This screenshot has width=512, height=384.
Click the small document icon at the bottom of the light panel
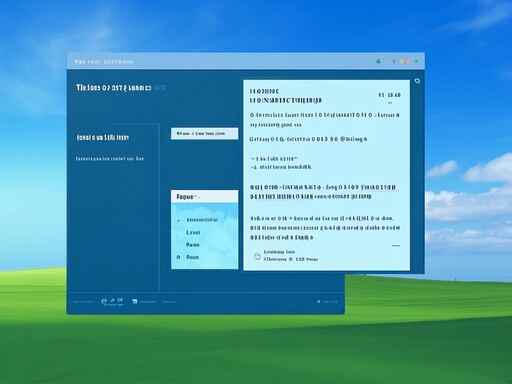(257, 256)
